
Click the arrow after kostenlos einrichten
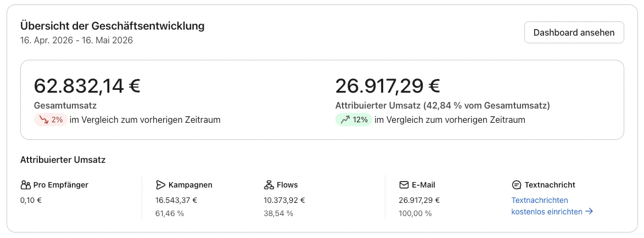point(589,212)
